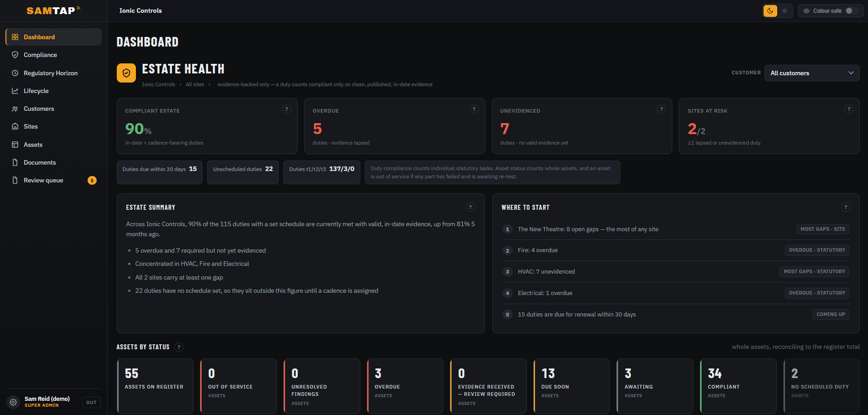Go to Lifecycle page
This screenshot has height=415, width=868.
pyautogui.click(x=53, y=91)
